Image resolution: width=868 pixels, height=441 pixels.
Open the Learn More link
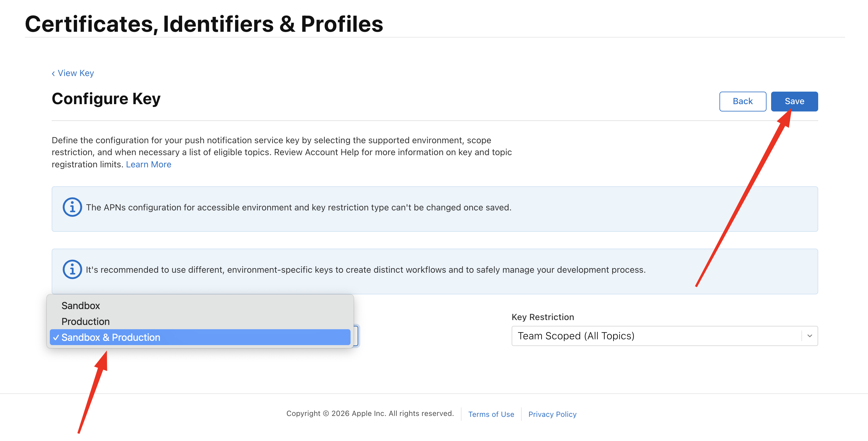coord(149,164)
